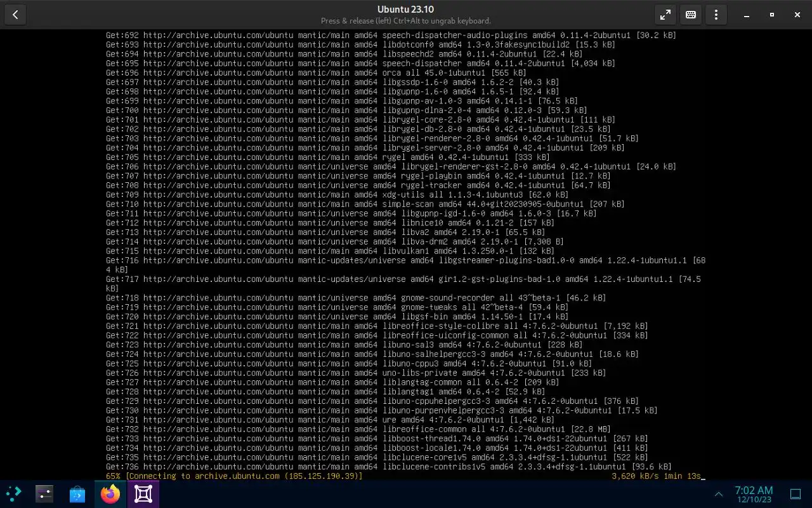Open the terminal app in the taskbar
The width and height of the screenshot is (812, 508).
coord(44,493)
